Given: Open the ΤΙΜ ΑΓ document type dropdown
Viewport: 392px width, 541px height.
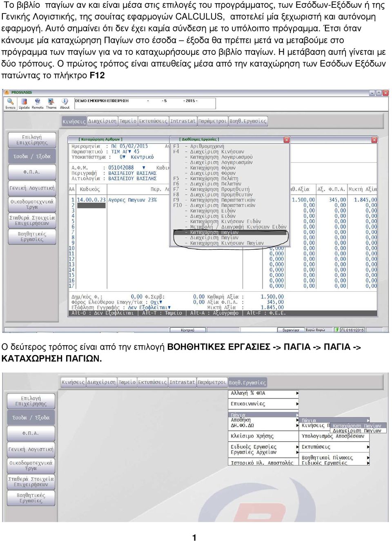Looking at the screenshot, I should (x=130, y=152).
